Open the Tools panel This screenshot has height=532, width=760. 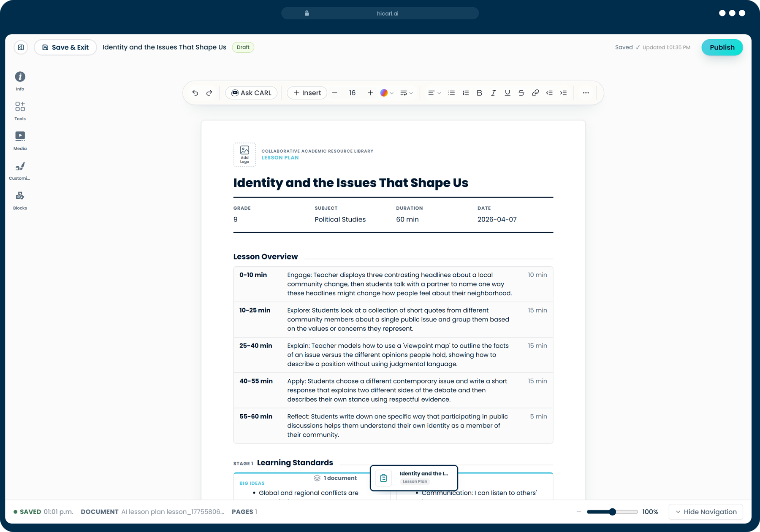[x=20, y=111]
